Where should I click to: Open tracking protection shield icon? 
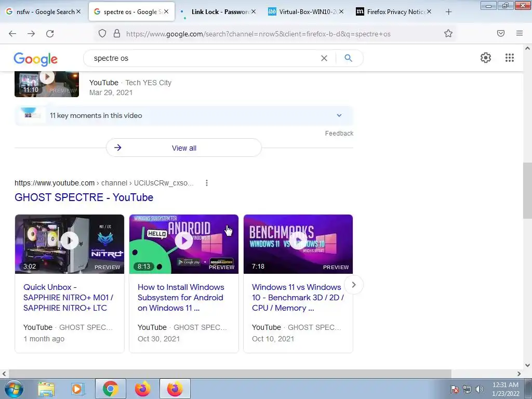(x=102, y=34)
